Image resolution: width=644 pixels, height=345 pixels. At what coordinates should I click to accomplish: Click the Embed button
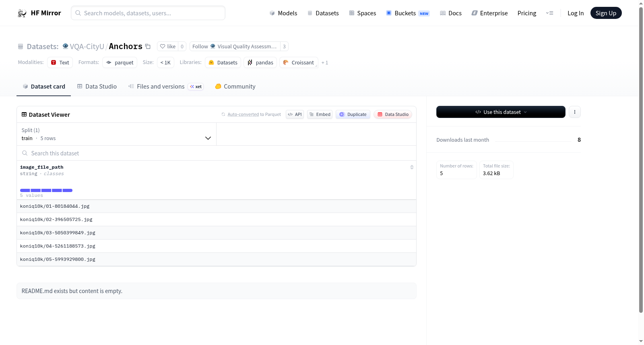[x=320, y=114]
